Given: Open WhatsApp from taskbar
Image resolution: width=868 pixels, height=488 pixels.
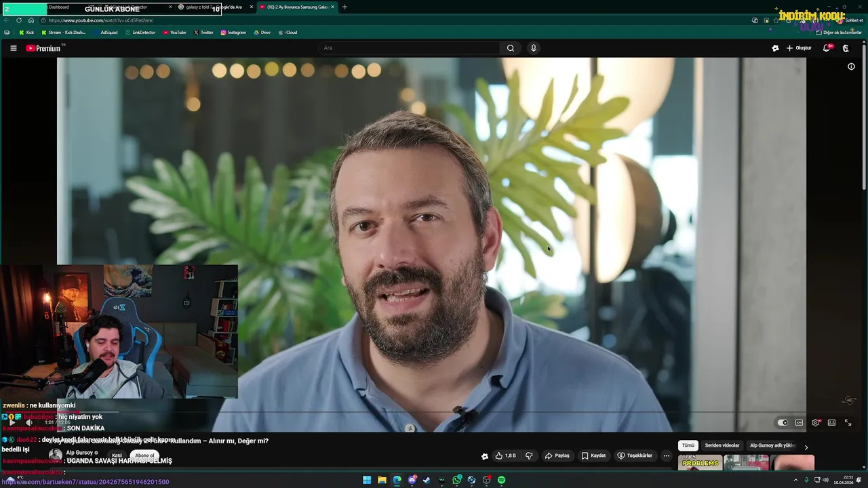Looking at the screenshot, I should point(457,480).
